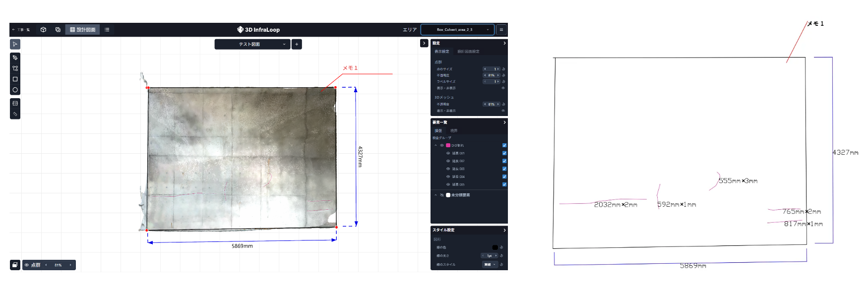Viewport: 868px width, 295px height.
Task: Select the arrow selection tool
Action: [15, 44]
